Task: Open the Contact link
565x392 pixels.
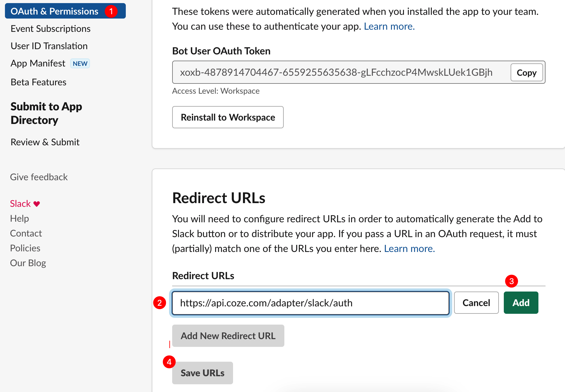Action: 26,233
